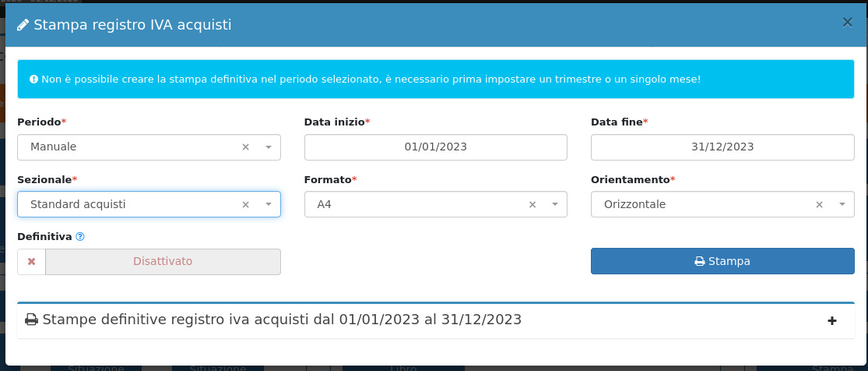This screenshot has height=371, width=868.
Task: Toggle the Definitiva switch labeled Disattivato
Action: (x=163, y=262)
